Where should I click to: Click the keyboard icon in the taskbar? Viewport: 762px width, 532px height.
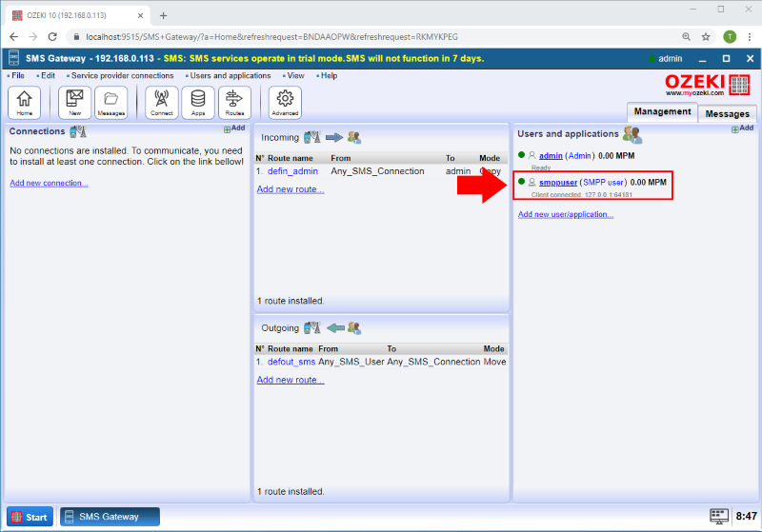(719, 516)
